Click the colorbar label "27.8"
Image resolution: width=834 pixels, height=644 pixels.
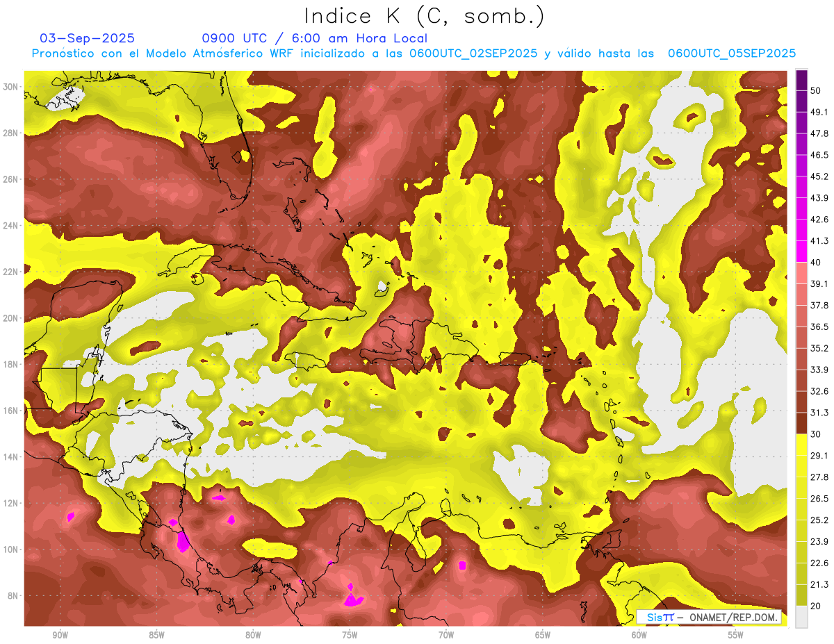[819, 477]
